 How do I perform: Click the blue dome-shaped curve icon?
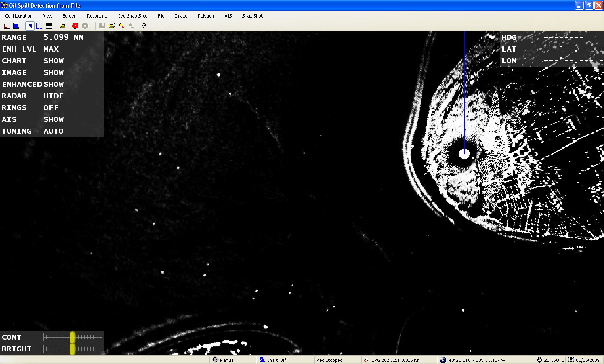point(16,26)
